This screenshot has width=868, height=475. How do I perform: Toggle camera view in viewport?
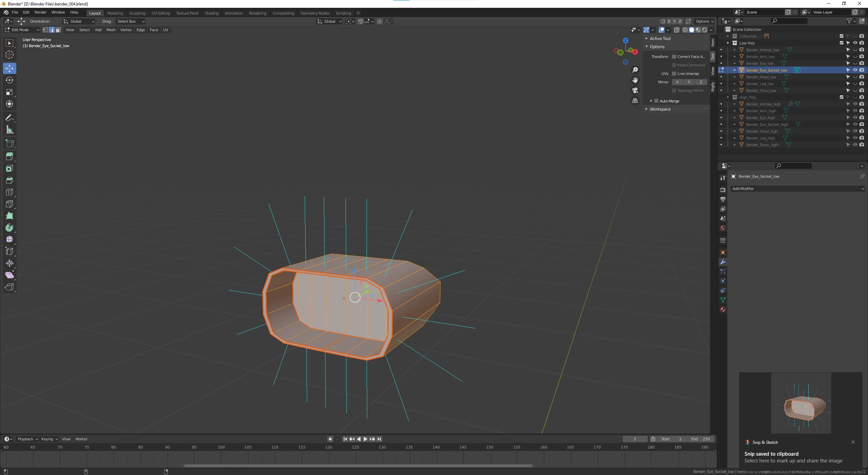(635, 90)
